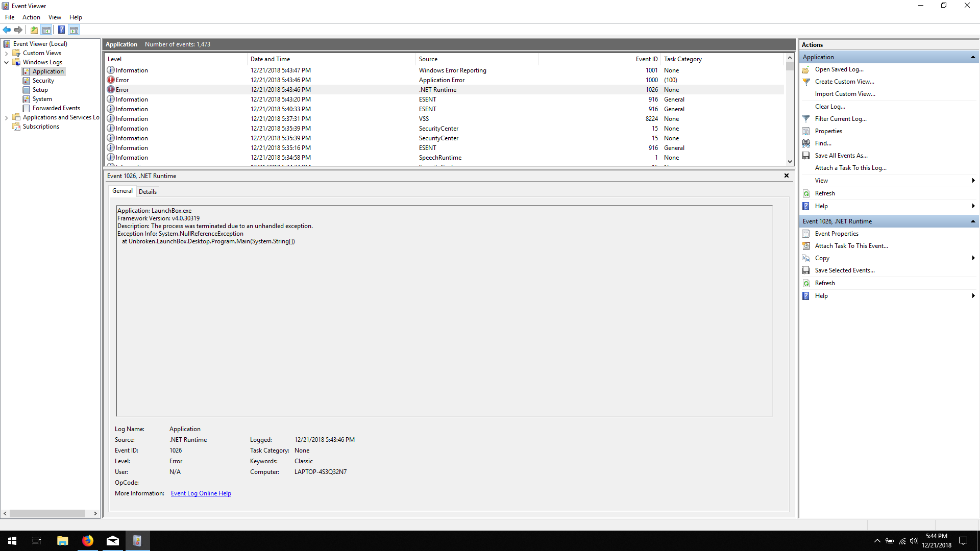Close the Event 1026 preview pane
The height and width of the screenshot is (551, 980).
(x=787, y=176)
